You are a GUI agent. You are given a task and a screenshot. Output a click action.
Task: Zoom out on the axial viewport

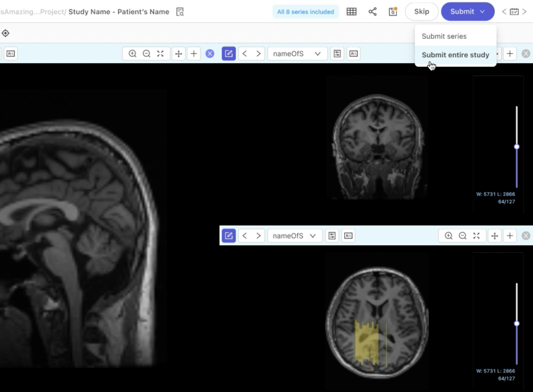pos(463,236)
